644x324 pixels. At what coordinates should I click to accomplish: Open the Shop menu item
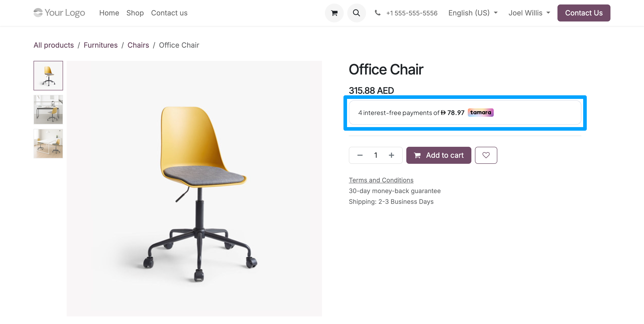click(135, 13)
